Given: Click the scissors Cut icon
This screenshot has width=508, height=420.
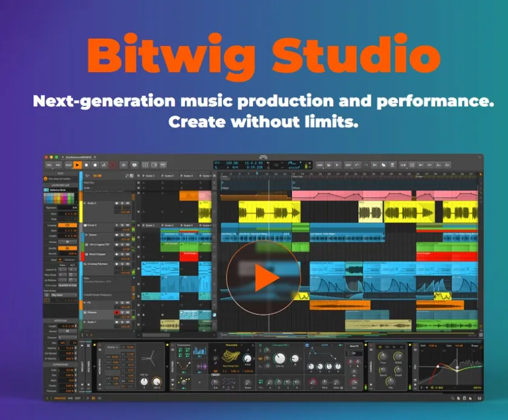Looking at the screenshot, I should [x=374, y=165].
